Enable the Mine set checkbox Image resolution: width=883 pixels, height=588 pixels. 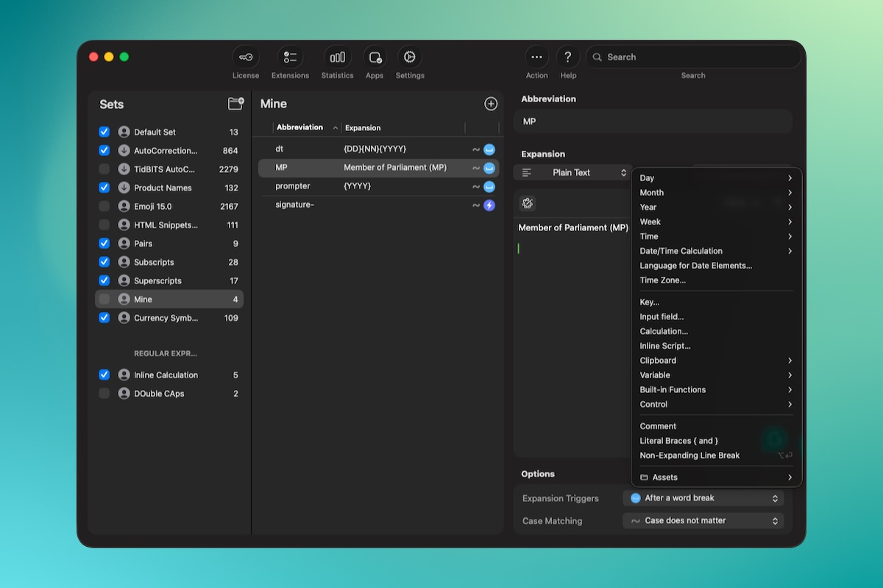tap(104, 299)
